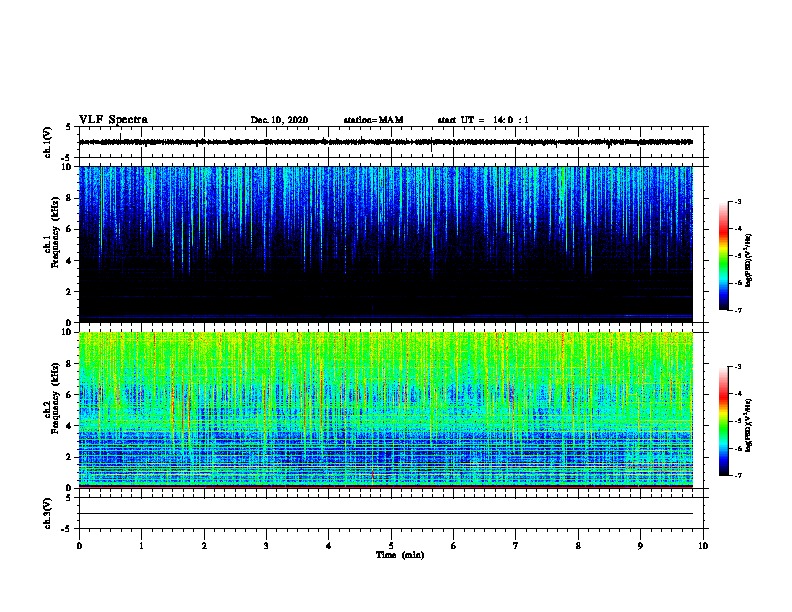This screenshot has width=792, height=612.
Task: Click the ch.1 voltage waveform trace
Action: coord(386,142)
